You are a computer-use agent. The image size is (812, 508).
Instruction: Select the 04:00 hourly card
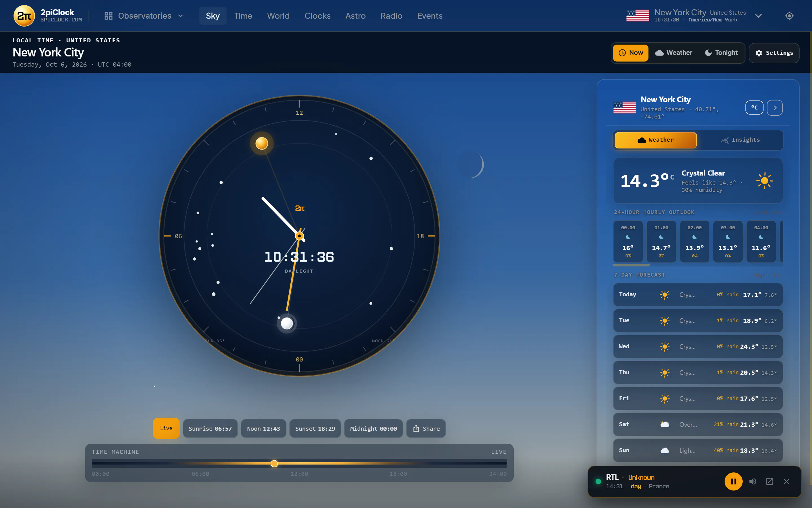pyautogui.click(x=761, y=241)
